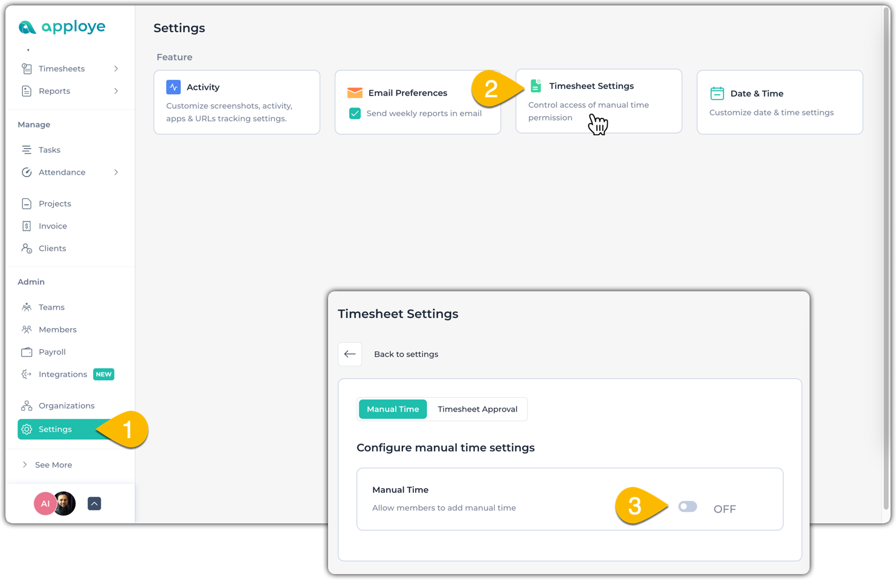Click the back arrow button

tap(350, 354)
